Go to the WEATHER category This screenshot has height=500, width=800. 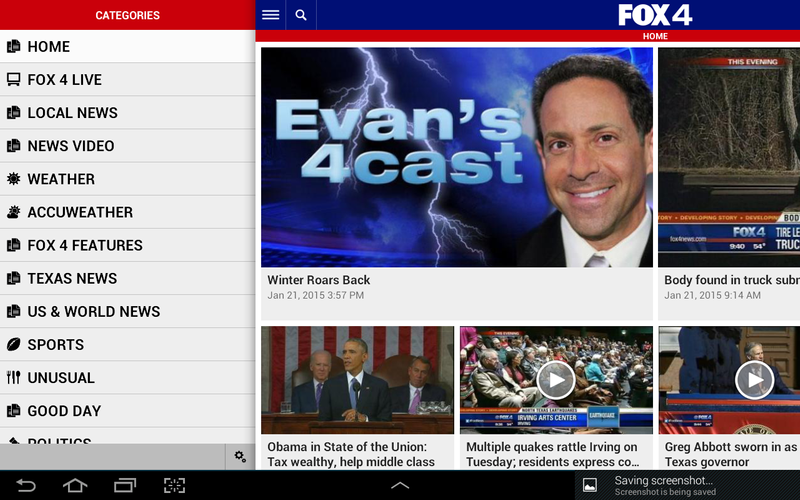[128, 179]
